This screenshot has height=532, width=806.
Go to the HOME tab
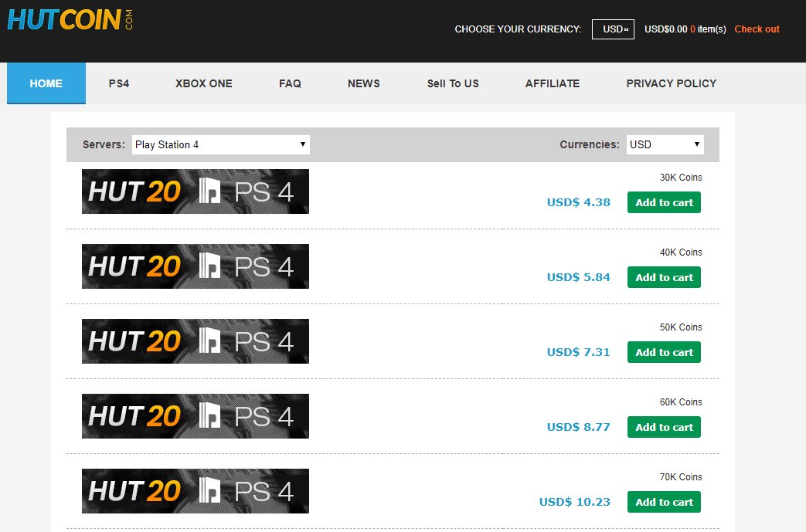coord(46,83)
